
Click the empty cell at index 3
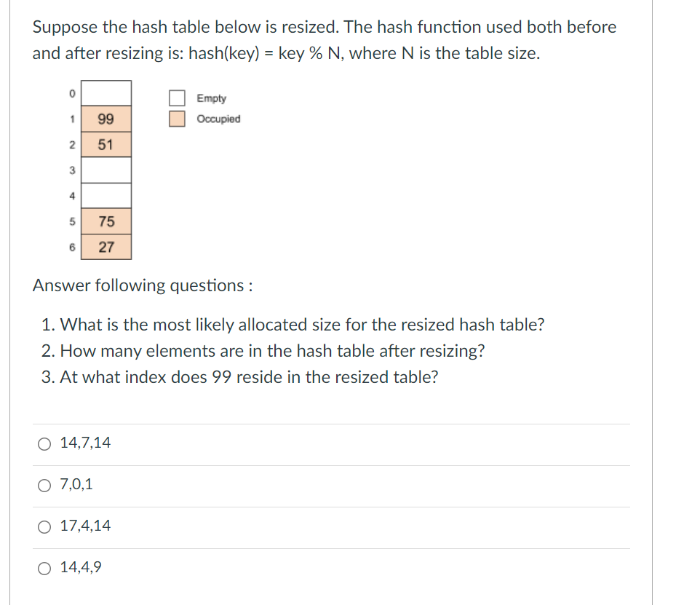[106, 169]
